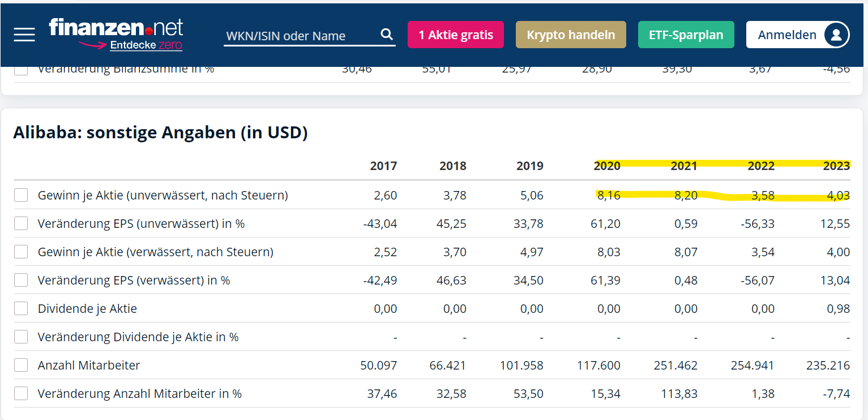This screenshot has height=420, width=868.
Task: Click the 'ETF-Sparplan' button
Action: [686, 34]
